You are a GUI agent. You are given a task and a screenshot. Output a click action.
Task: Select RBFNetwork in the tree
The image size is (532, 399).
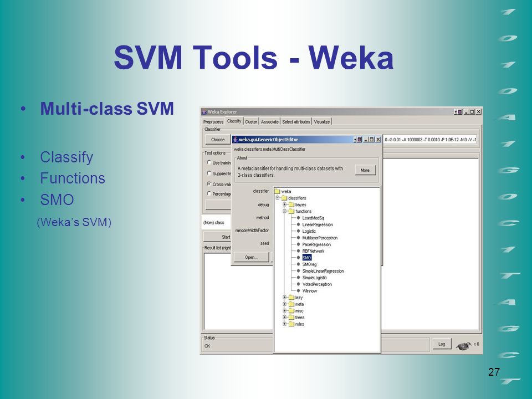313,251
